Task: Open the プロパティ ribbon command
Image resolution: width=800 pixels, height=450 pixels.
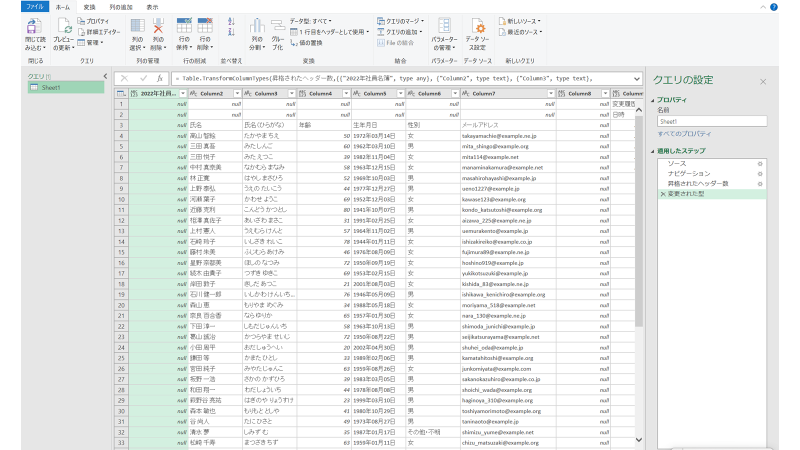Action: point(93,21)
